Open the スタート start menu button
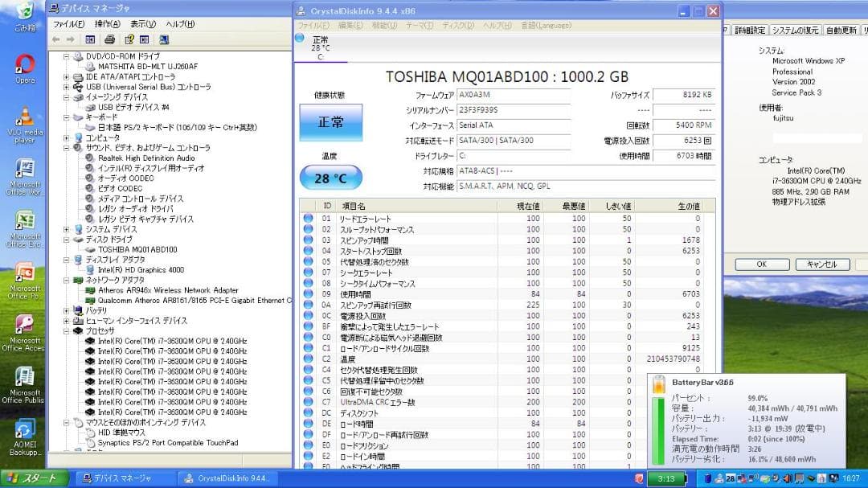The image size is (868, 488). coord(35,478)
